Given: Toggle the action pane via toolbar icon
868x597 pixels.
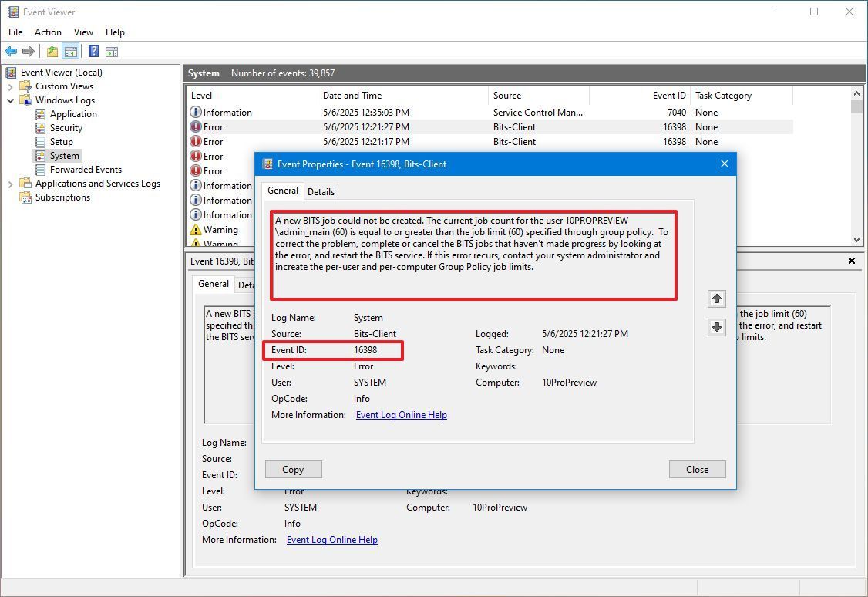Looking at the screenshot, I should click(x=112, y=51).
